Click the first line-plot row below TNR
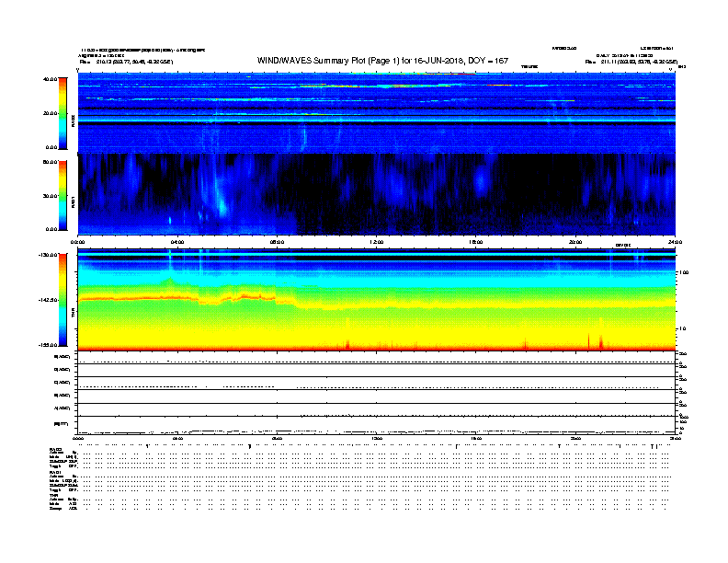This screenshot has width=728, height=563. click(376, 358)
